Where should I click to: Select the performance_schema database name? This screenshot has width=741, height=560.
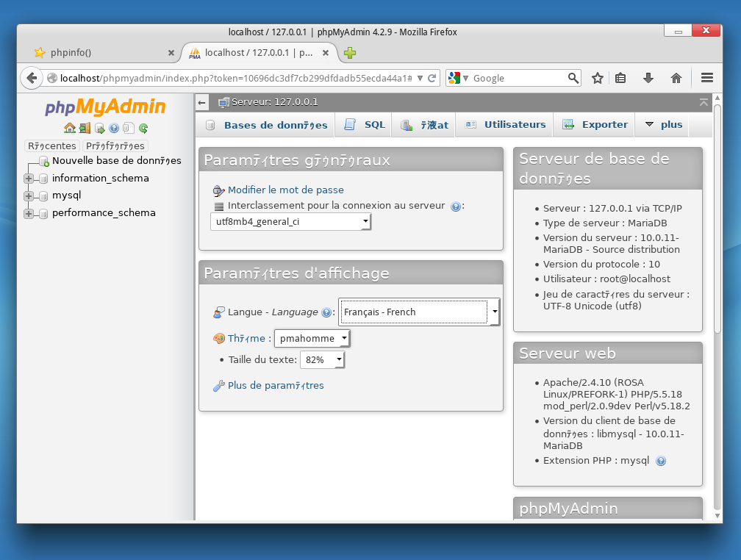point(104,212)
